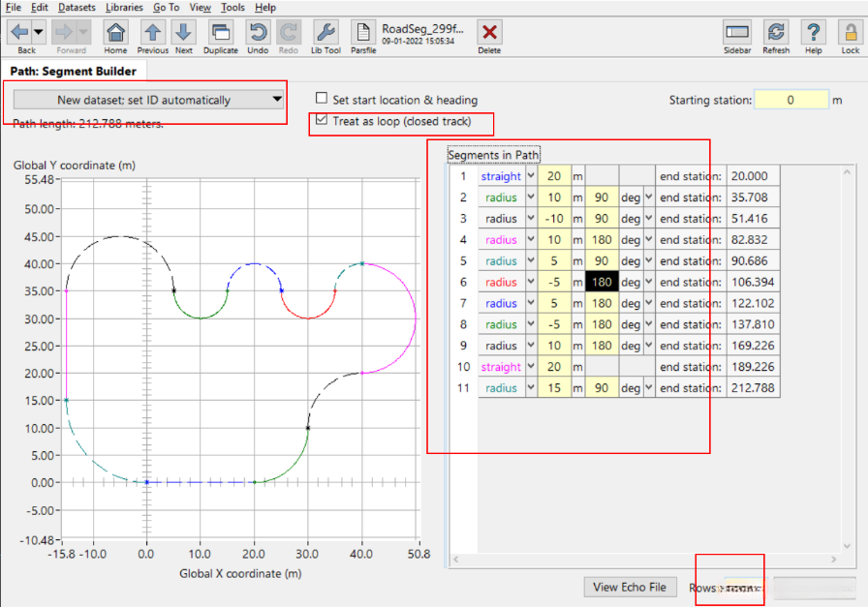Click the Starting station input field
This screenshot has width=868, height=607.
(x=790, y=100)
